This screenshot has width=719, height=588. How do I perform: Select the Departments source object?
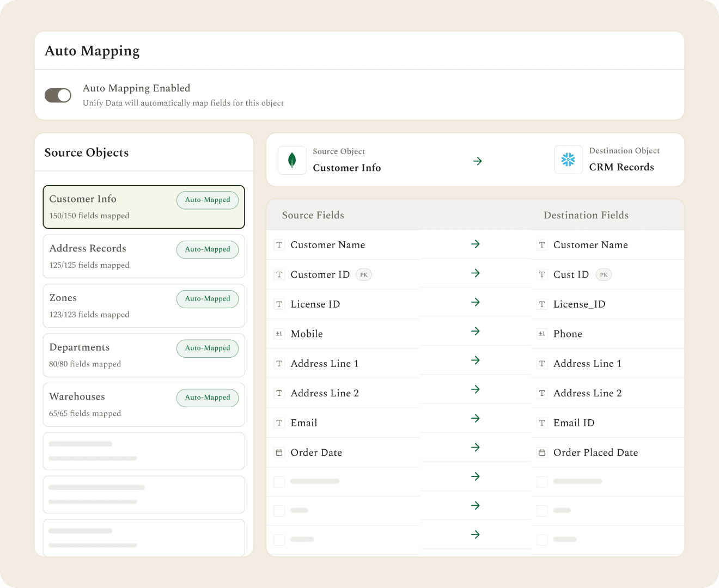point(144,356)
